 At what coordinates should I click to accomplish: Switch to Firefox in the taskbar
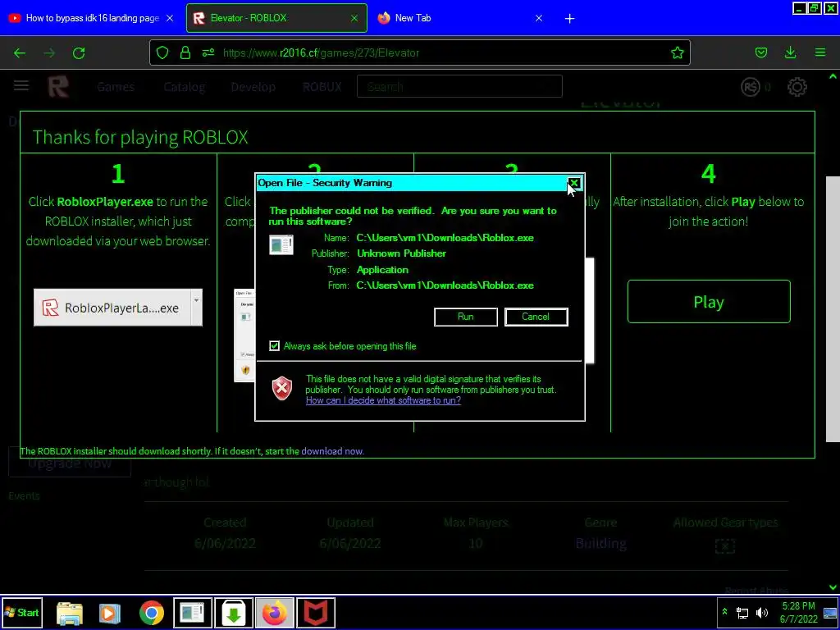pos(274,613)
